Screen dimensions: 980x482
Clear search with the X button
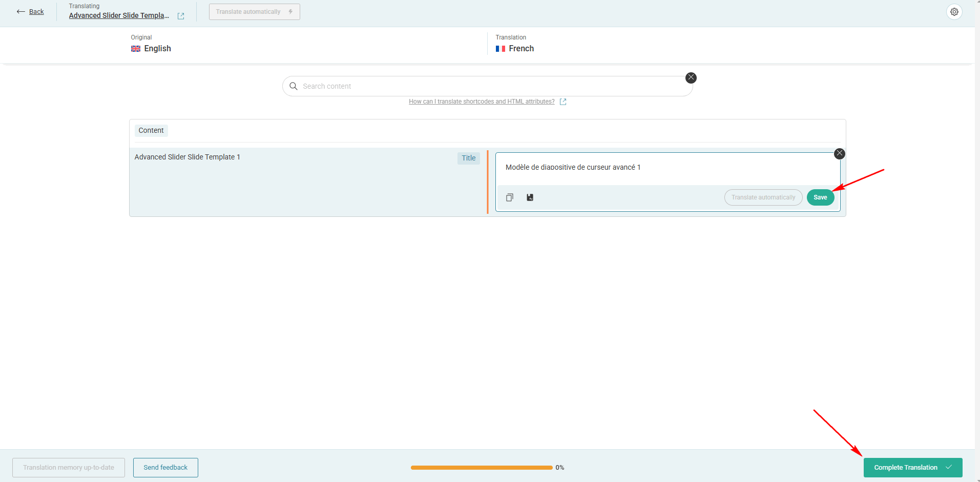pos(691,77)
